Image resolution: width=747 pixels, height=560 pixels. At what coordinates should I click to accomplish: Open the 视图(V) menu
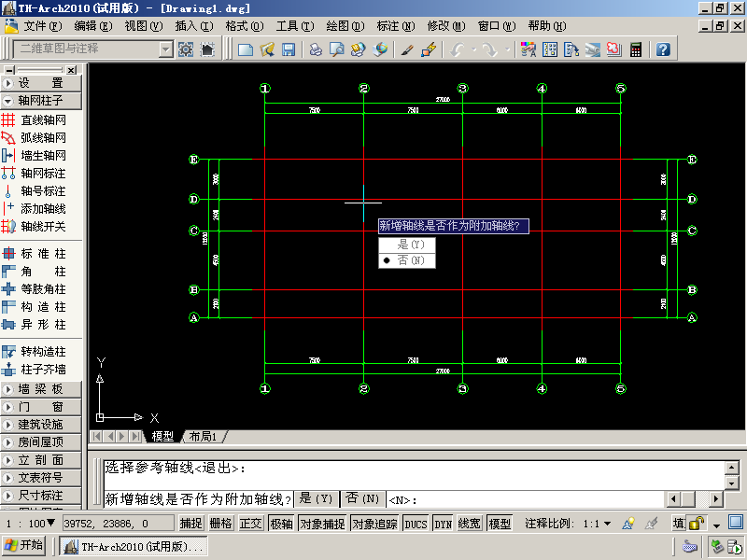[x=144, y=26]
